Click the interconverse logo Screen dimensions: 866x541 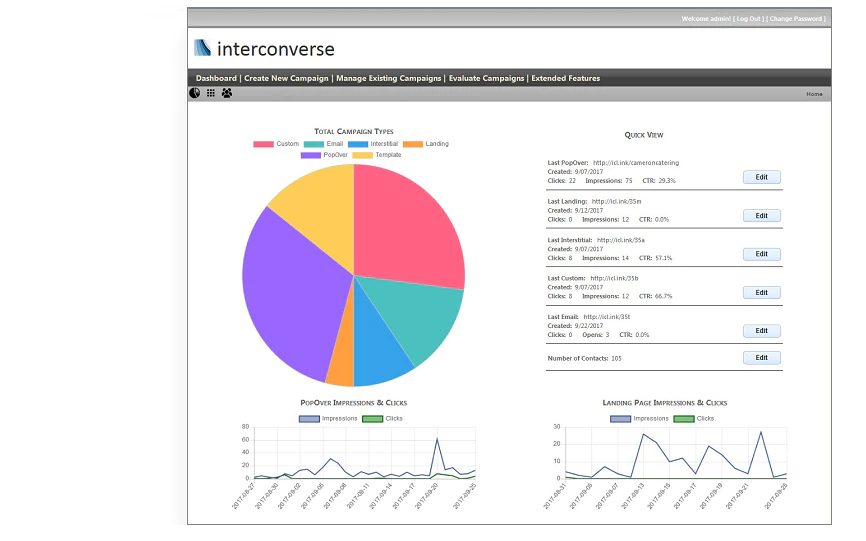point(265,49)
